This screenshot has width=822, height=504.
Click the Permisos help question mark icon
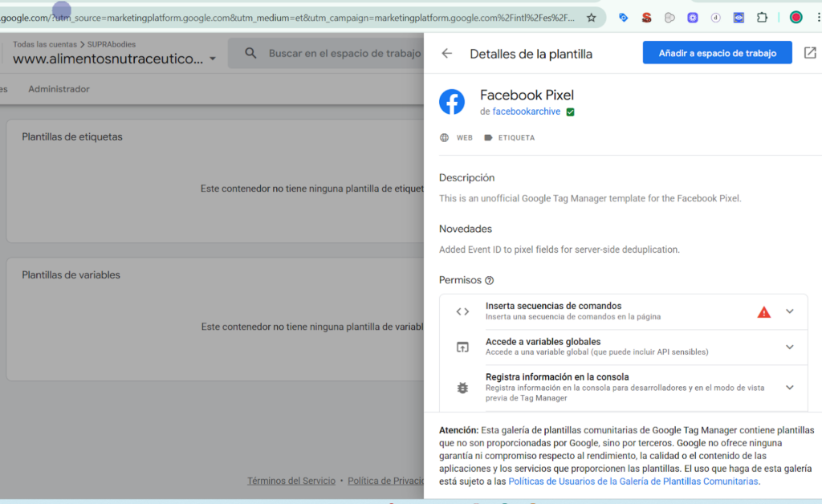(490, 281)
